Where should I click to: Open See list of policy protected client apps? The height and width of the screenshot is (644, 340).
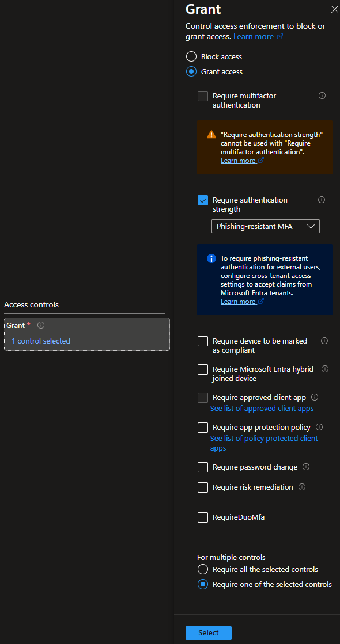point(264,443)
